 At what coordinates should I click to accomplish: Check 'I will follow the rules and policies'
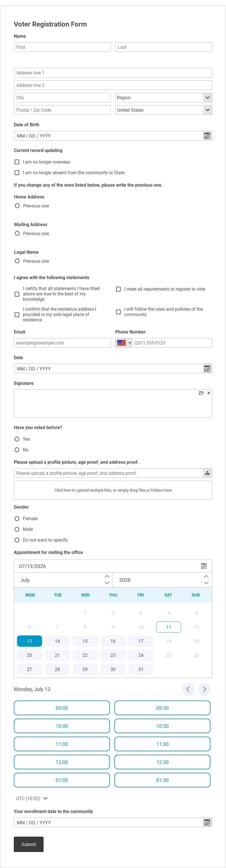coord(118,312)
